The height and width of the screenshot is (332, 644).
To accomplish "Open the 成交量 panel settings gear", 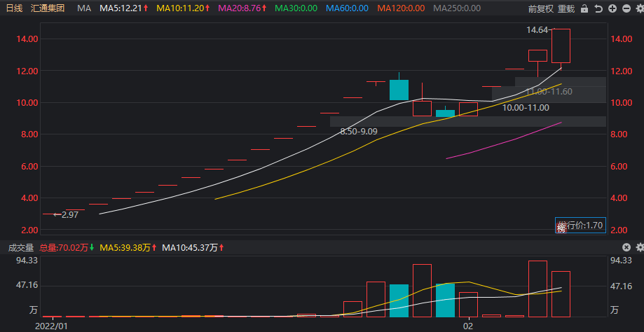I will click(x=640, y=247).
